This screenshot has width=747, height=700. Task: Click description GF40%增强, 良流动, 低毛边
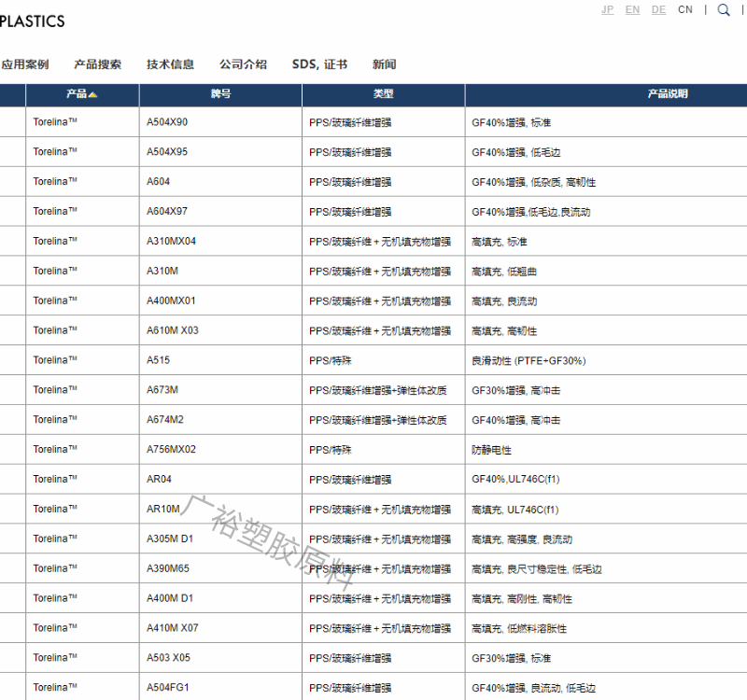point(533,688)
